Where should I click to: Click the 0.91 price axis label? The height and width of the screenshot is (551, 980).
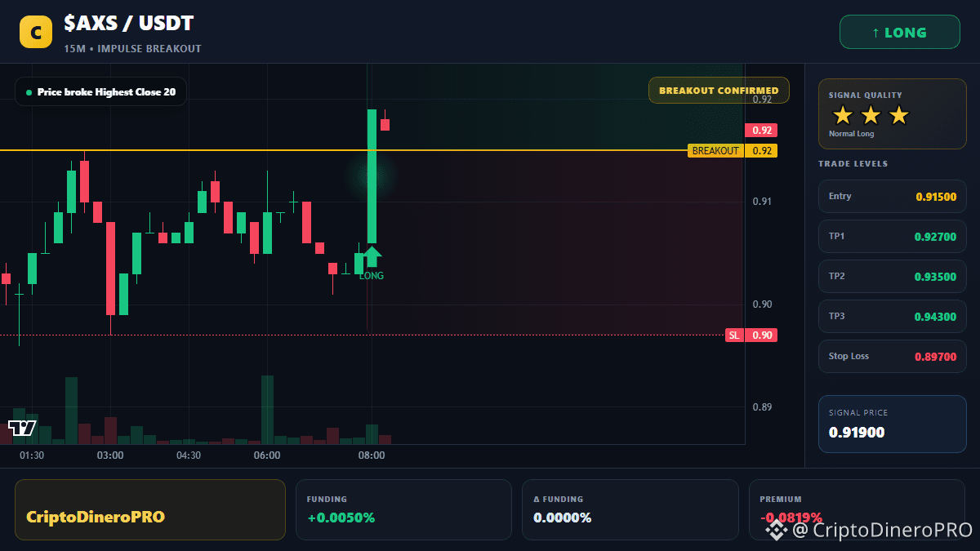pyautogui.click(x=761, y=202)
